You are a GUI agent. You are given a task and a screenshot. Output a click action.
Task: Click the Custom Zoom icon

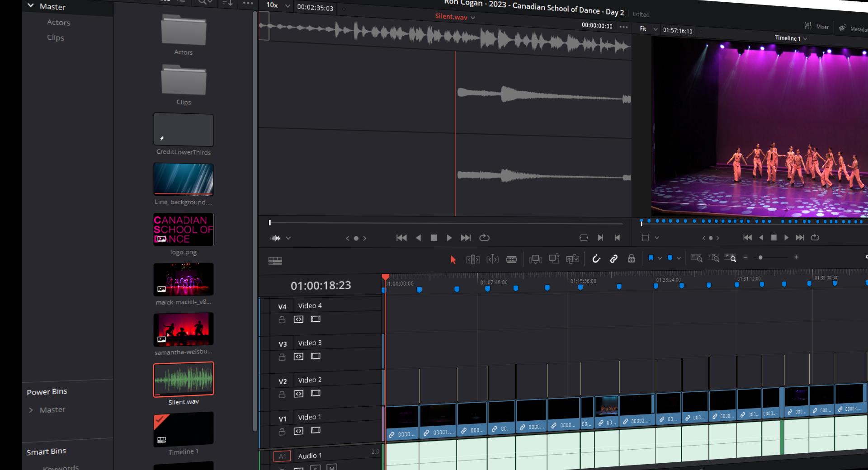pos(730,258)
